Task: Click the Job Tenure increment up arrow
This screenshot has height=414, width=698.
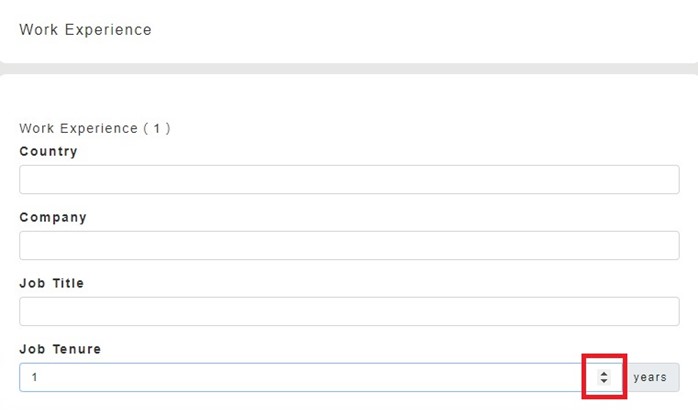Action: pos(604,373)
